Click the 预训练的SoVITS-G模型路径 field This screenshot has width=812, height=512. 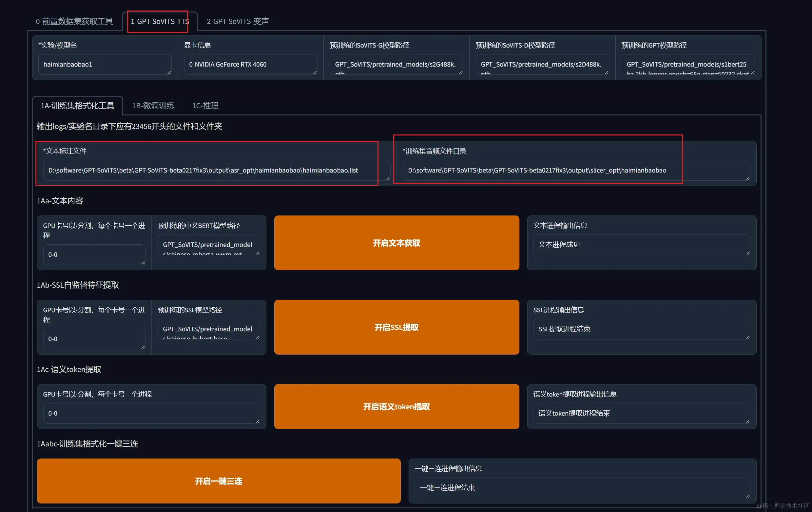[396, 64]
